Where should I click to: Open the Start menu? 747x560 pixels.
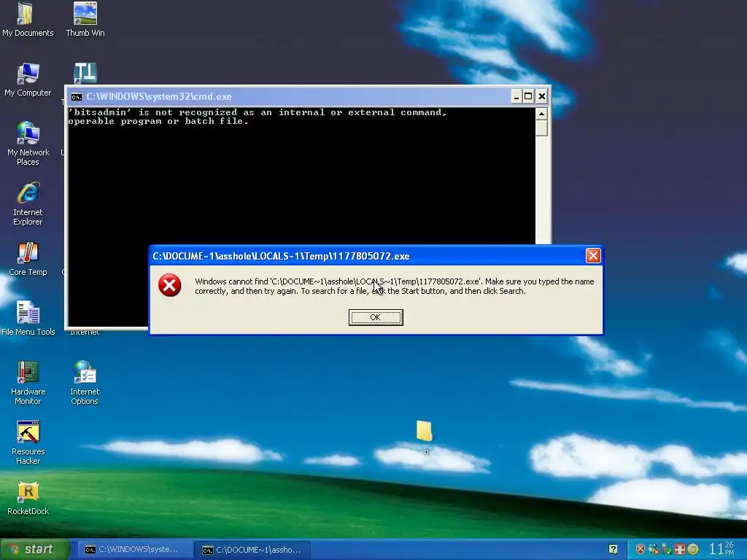point(34,549)
